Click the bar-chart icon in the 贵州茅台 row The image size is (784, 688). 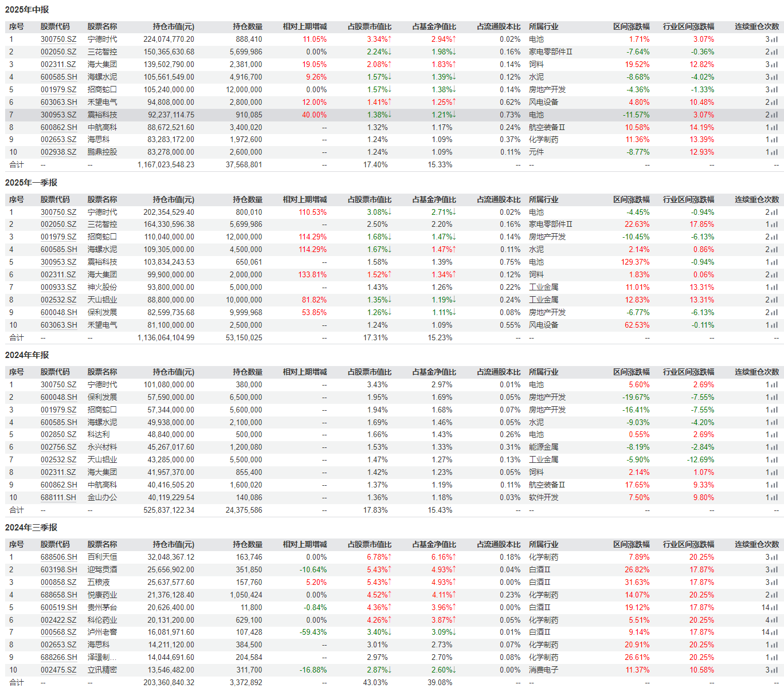774,607
